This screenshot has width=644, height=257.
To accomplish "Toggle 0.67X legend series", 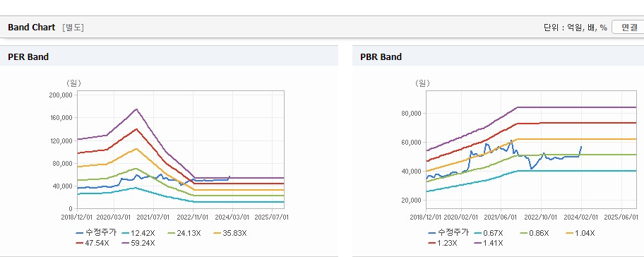I will point(488,233).
